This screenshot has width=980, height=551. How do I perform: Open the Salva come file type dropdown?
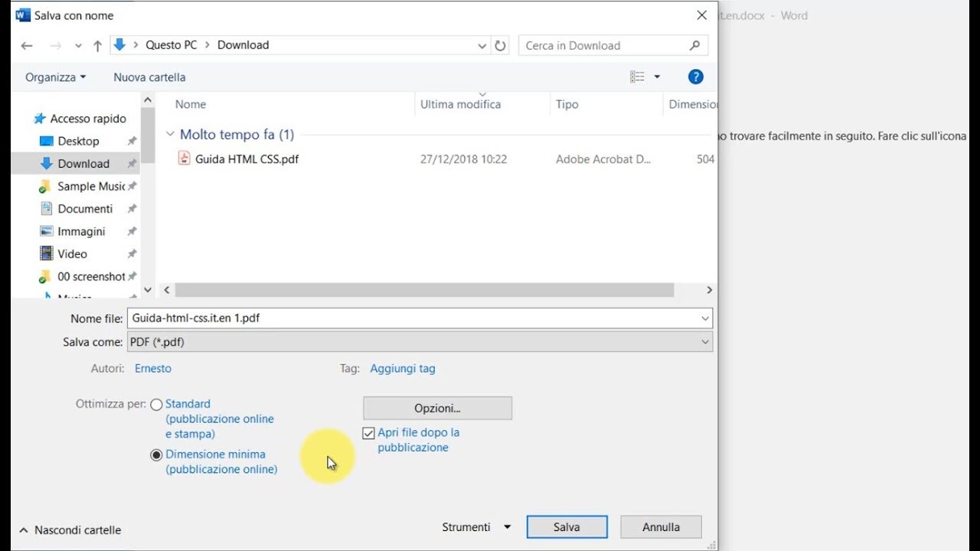420,342
